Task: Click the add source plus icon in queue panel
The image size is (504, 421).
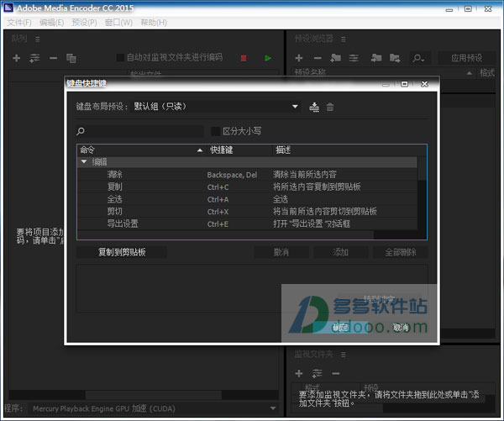Action: (17, 58)
